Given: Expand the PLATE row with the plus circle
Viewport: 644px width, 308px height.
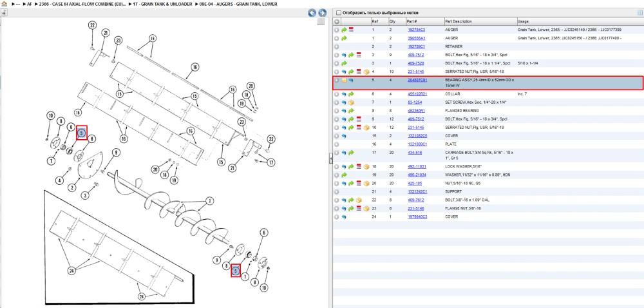Looking at the screenshot, I should tap(336, 144).
